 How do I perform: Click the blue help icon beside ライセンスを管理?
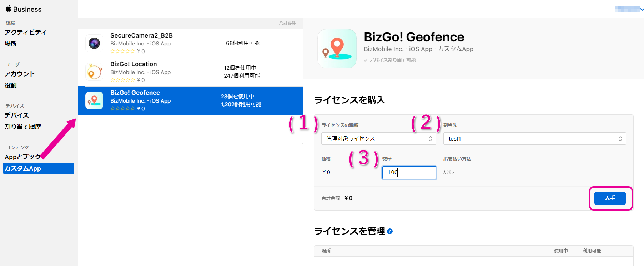pos(390,231)
